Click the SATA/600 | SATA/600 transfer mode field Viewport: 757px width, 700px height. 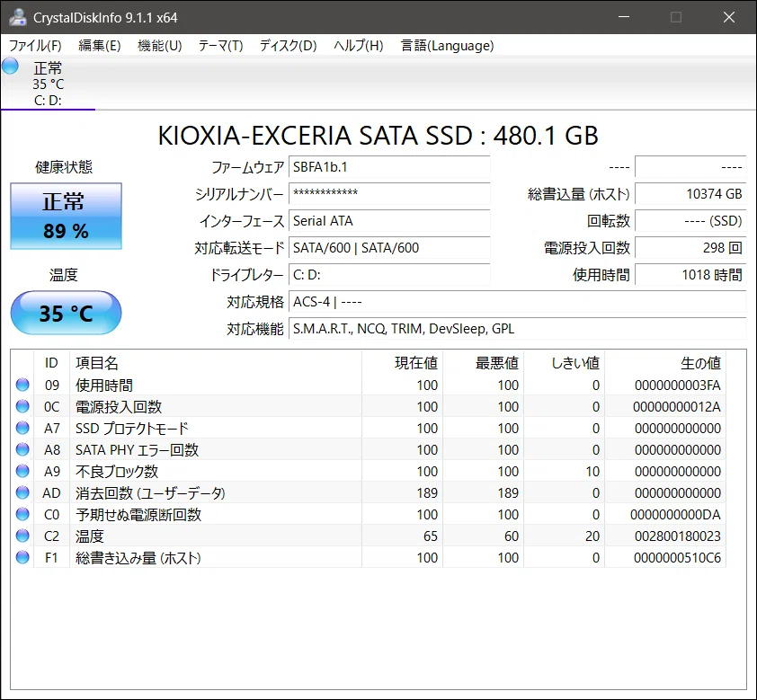pyautogui.click(x=389, y=248)
